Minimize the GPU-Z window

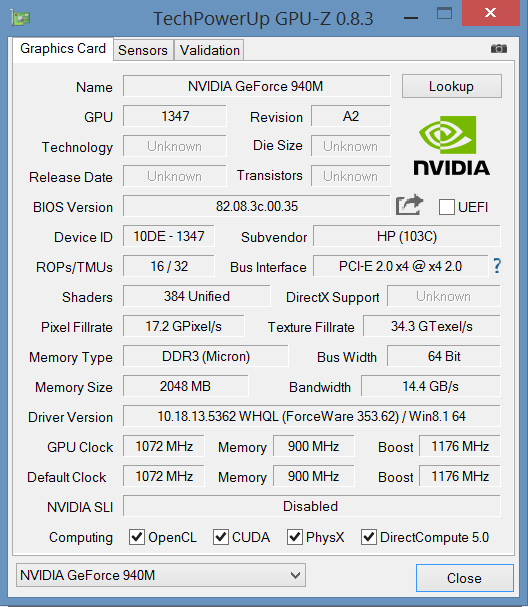point(411,18)
